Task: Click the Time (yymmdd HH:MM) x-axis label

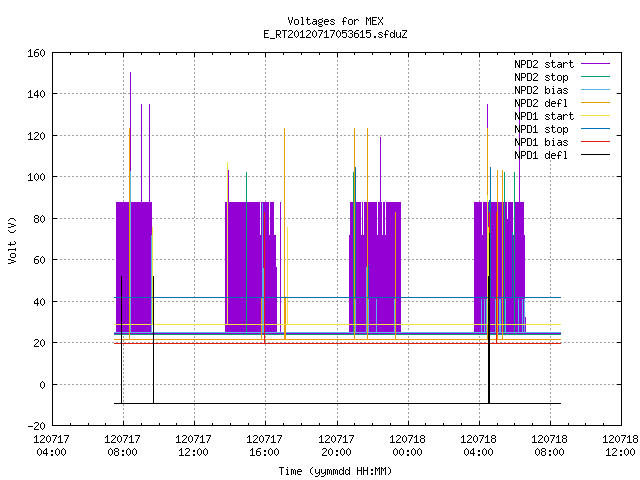Action: point(336,471)
